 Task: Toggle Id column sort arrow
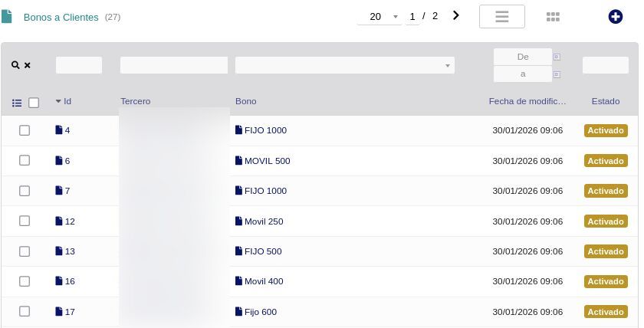pos(58,101)
